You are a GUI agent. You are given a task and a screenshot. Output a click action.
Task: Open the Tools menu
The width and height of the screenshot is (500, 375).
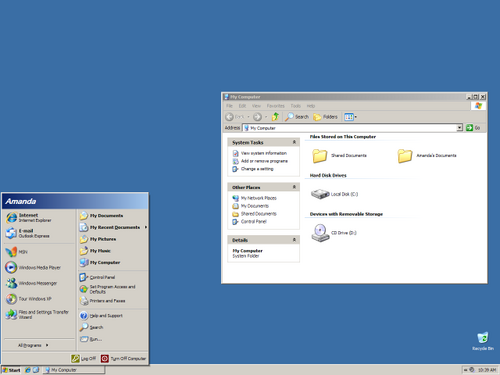point(295,106)
